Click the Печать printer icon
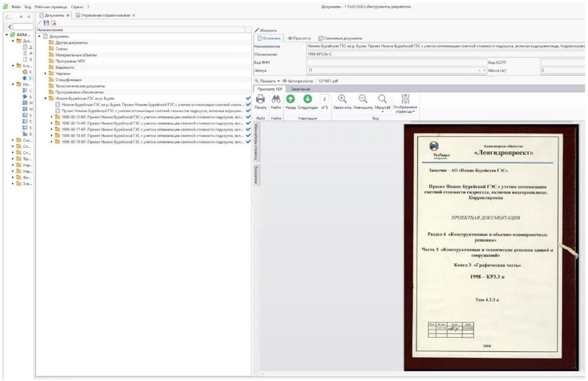588x381 pixels. click(261, 100)
